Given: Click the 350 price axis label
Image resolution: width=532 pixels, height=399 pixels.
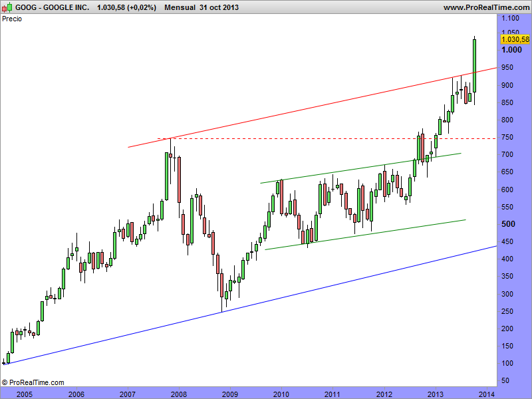Looking at the screenshot, I should [507, 276].
